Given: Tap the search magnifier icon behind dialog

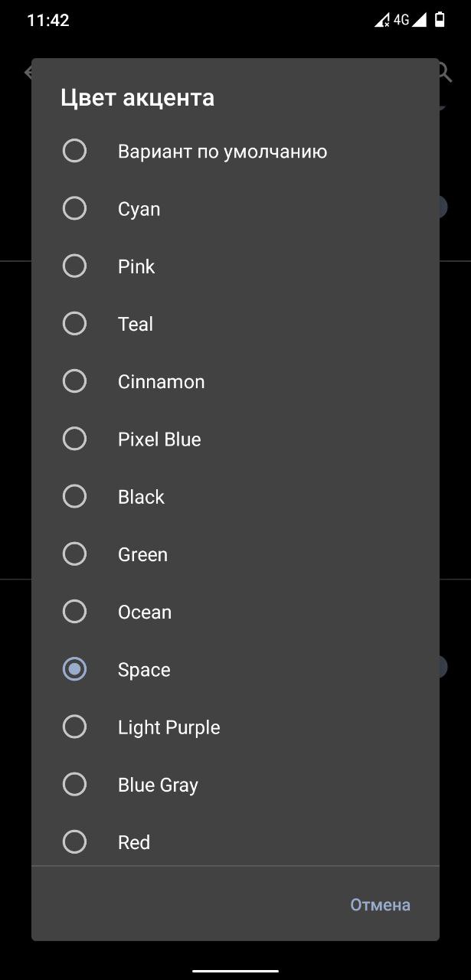Looking at the screenshot, I should (444, 72).
